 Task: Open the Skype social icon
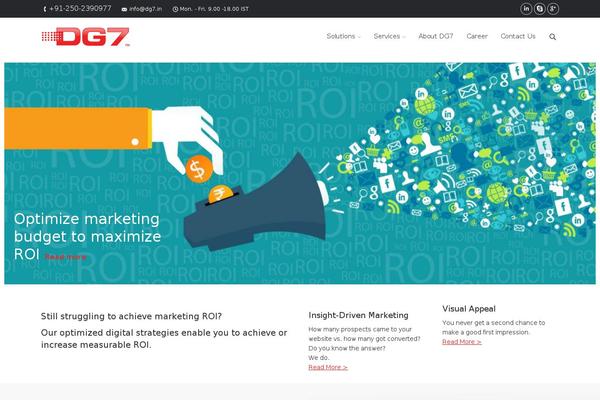[540, 8]
